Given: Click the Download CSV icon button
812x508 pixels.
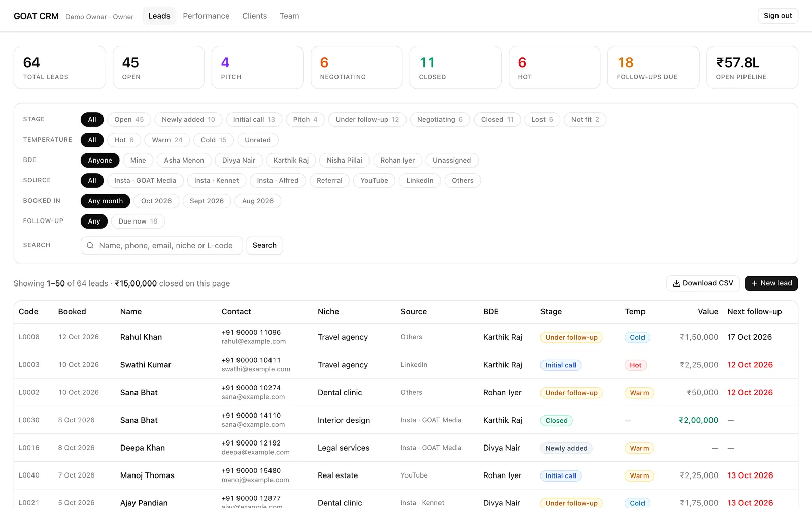Looking at the screenshot, I should click(x=703, y=283).
